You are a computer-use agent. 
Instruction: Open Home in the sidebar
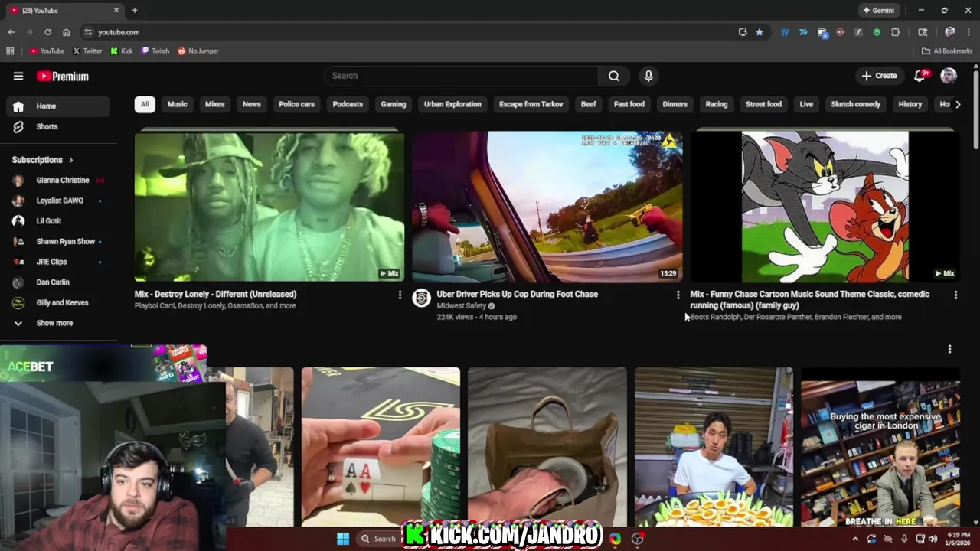coord(58,106)
